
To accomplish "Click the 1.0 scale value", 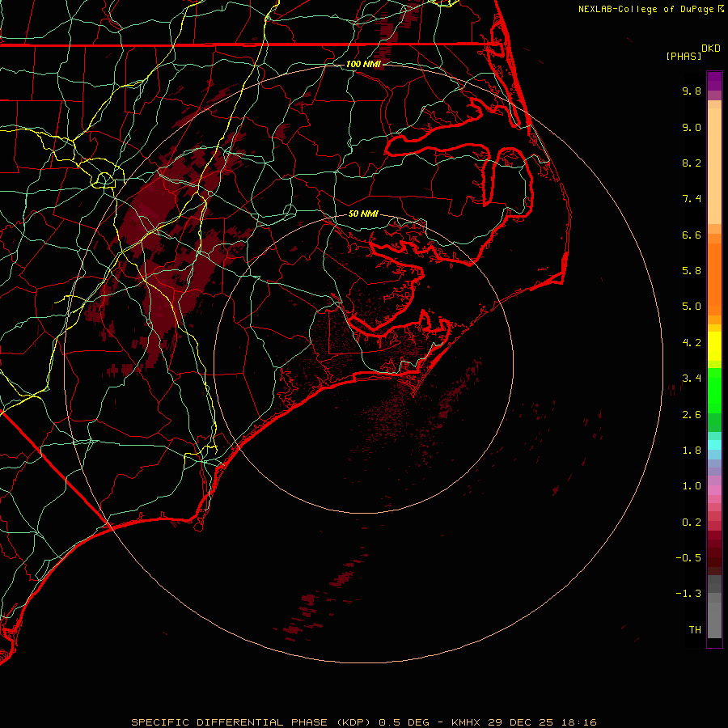I will pyautogui.click(x=692, y=486).
